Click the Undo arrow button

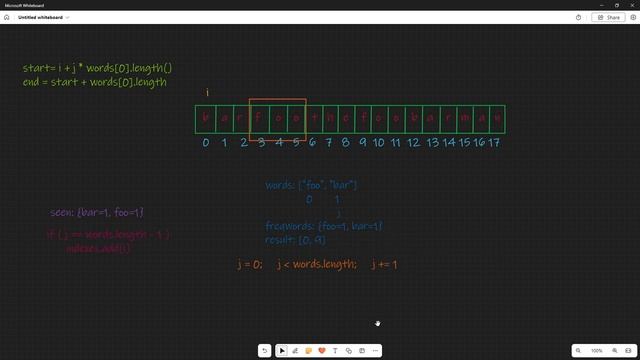point(264,351)
